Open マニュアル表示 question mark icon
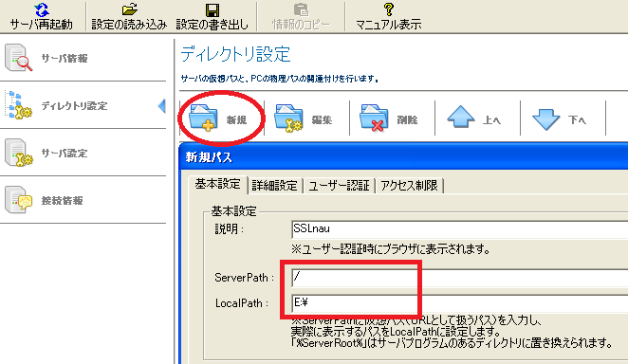Image resolution: width=628 pixels, height=364 pixels. (x=389, y=9)
